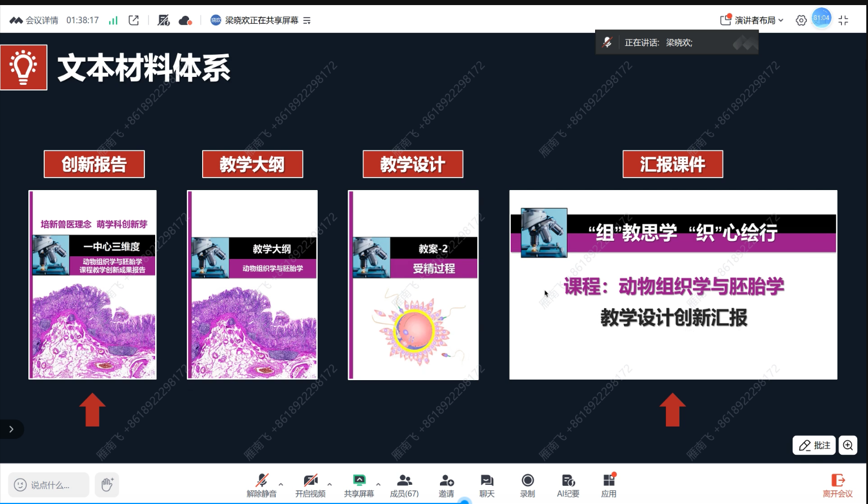The image size is (868, 504).
Task: Unmute the microphone via 解除静音
Action: 261,485
